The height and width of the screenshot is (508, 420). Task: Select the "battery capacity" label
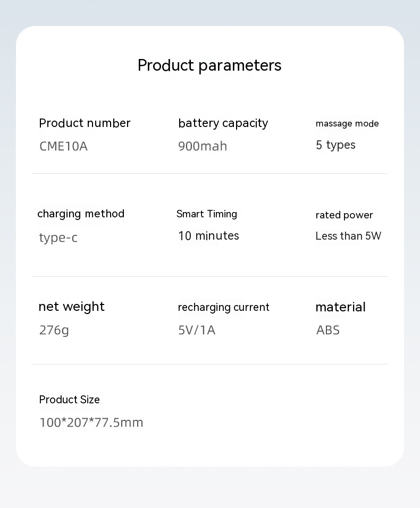tap(223, 123)
